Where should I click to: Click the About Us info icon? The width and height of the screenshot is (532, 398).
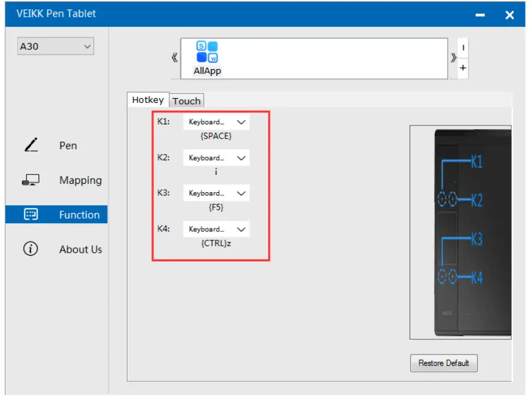coord(31,249)
